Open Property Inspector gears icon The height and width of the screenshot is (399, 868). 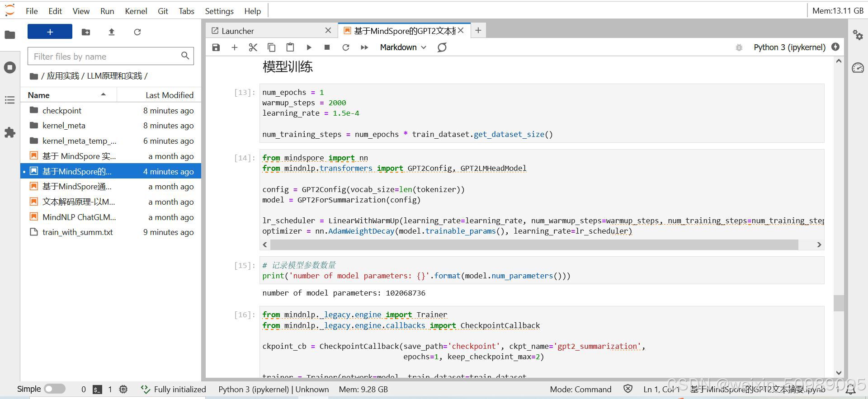[x=858, y=35]
